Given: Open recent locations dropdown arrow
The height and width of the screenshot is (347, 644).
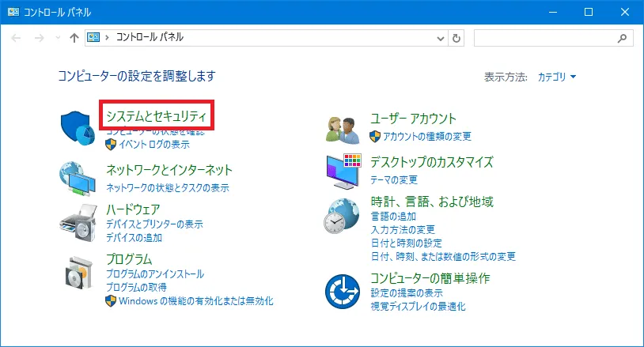Looking at the screenshot, I should point(58,38).
